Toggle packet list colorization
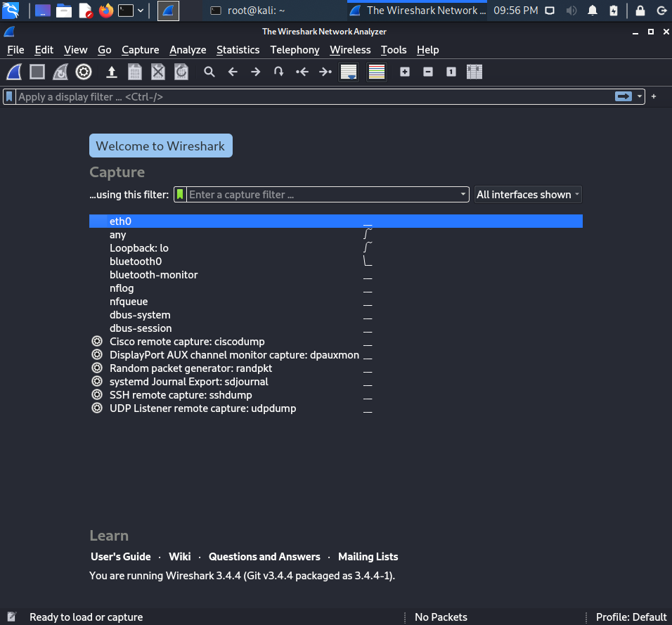Screen dimensions: 672x625 point(377,72)
